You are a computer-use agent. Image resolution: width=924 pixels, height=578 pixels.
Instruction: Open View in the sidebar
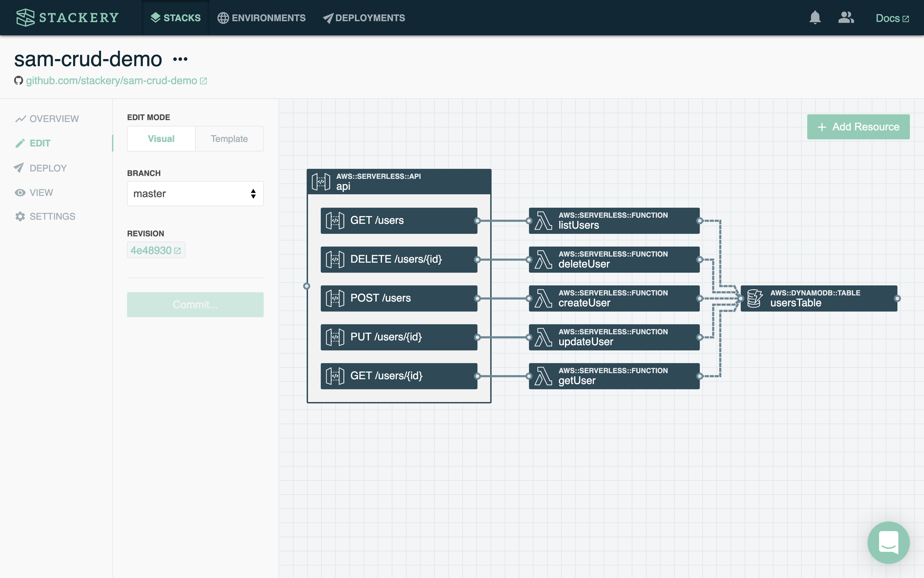(34, 193)
